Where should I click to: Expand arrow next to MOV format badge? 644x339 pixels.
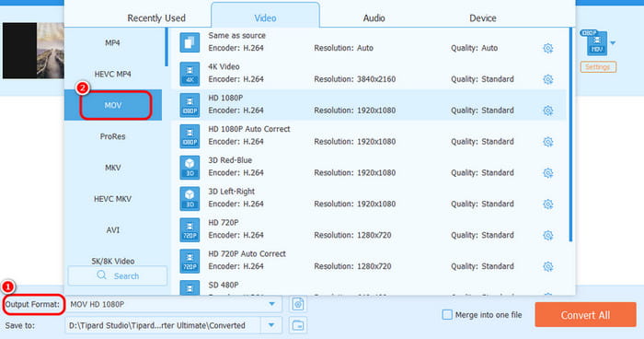coord(613,42)
